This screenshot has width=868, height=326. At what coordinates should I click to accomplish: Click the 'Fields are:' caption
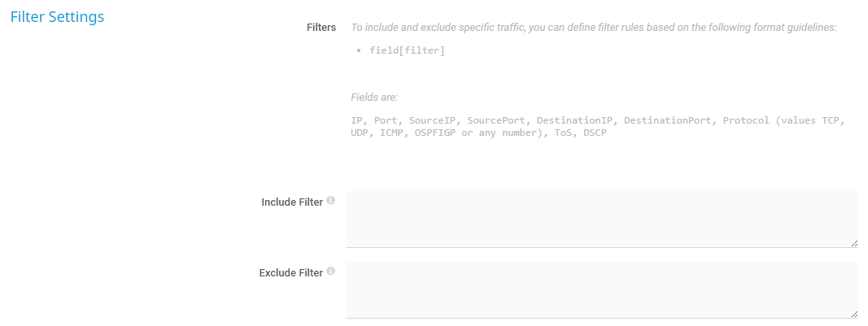(x=374, y=98)
